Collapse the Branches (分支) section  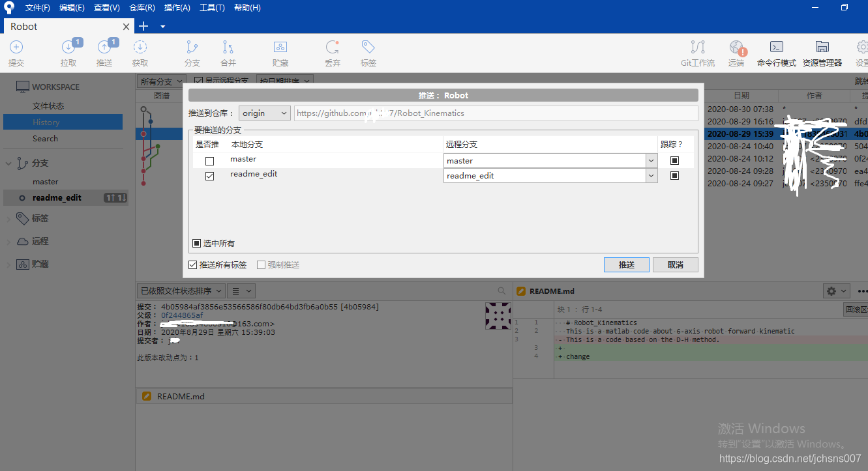click(x=8, y=163)
